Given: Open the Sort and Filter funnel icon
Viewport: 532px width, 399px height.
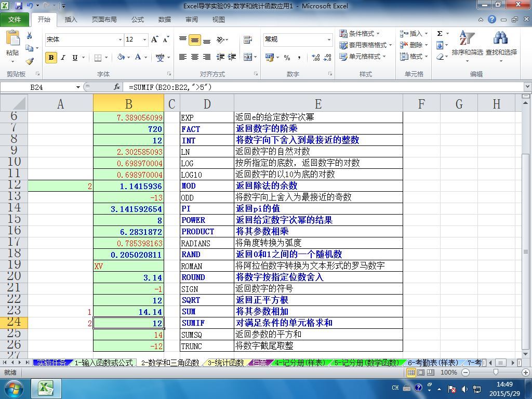Looking at the screenshot, I should (467, 37).
